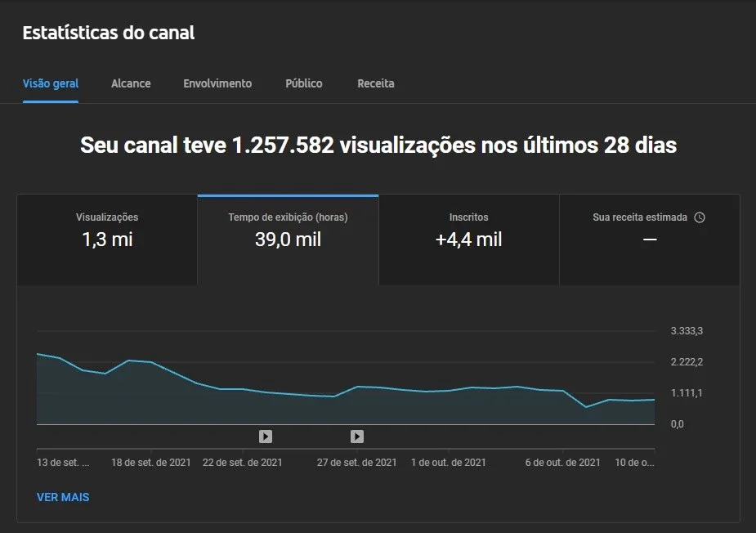Open the Envolvimento tab
Viewport: 756px width, 533px height.
pos(217,83)
